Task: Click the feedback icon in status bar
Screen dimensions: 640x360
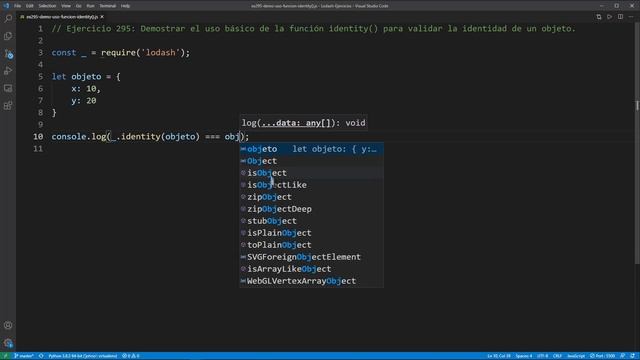Action: click(x=622, y=356)
